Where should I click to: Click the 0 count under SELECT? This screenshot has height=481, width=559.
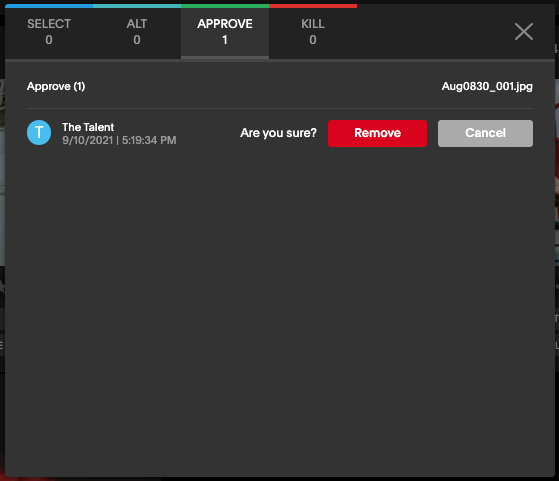pos(49,40)
